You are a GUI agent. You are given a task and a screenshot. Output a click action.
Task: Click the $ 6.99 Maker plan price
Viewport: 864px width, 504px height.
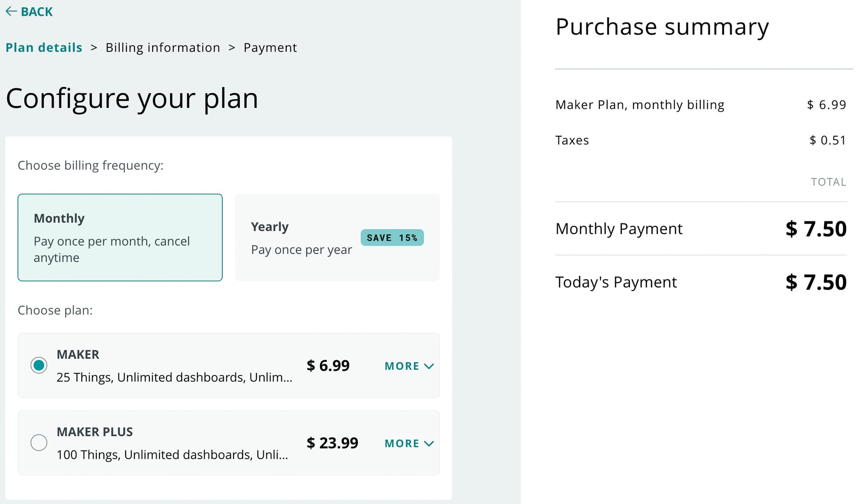pos(328,365)
